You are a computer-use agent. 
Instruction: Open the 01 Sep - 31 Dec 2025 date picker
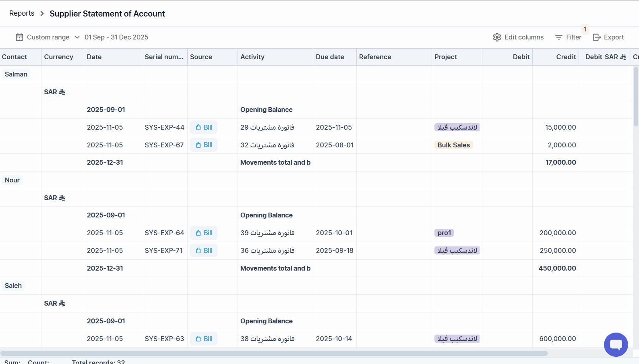tap(116, 37)
